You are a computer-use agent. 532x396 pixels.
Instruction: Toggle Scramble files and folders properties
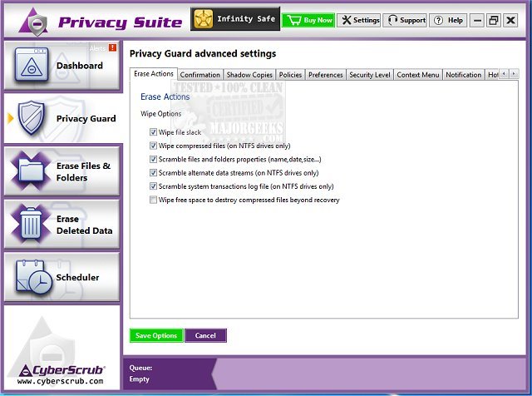(153, 159)
